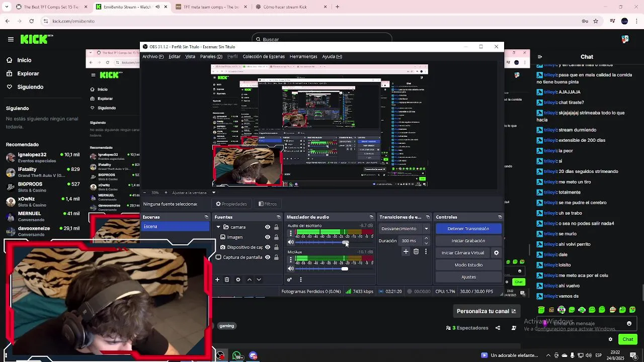Click Detener Transmisión button
The height and width of the screenshot is (362, 644).
468,229
